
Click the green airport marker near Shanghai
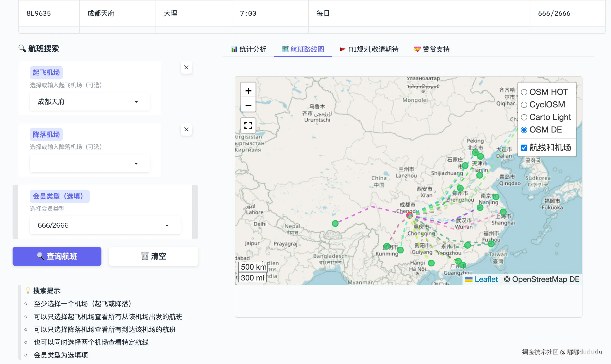(x=503, y=212)
